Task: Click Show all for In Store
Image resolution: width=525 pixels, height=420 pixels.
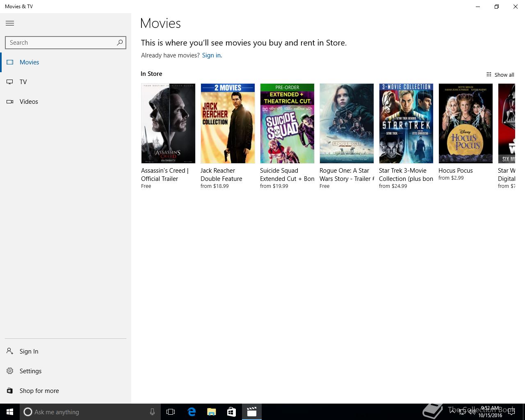Action: click(500, 75)
